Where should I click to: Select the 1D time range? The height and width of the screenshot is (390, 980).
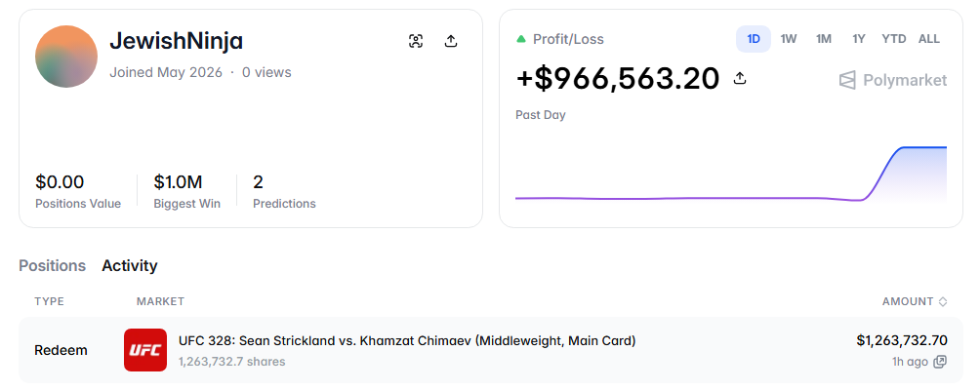tap(754, 39)
